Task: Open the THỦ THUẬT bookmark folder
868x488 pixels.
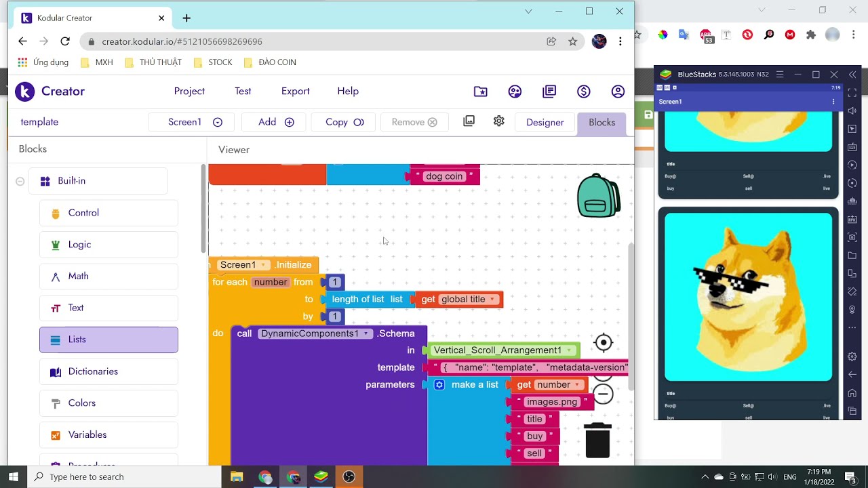Action: 153,62
